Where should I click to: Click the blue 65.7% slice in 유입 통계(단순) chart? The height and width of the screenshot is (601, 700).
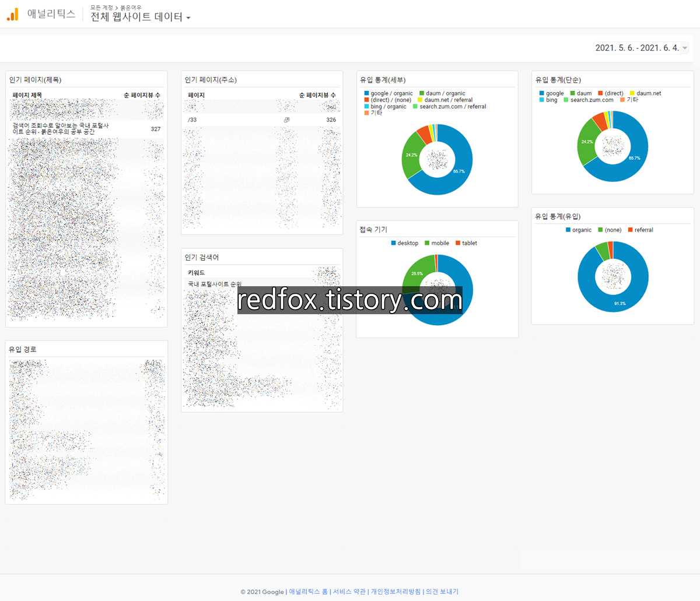pyautogui.click(x=635, y=157)
